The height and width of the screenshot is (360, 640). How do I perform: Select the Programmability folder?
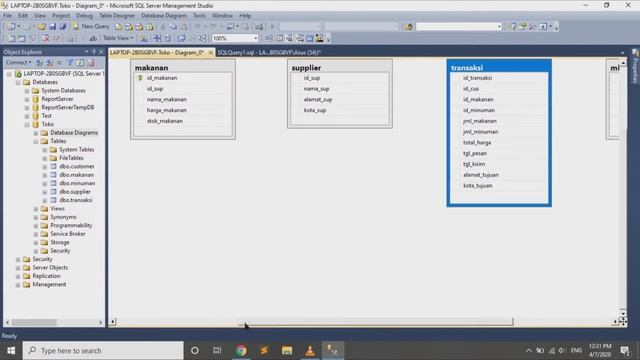71,225
